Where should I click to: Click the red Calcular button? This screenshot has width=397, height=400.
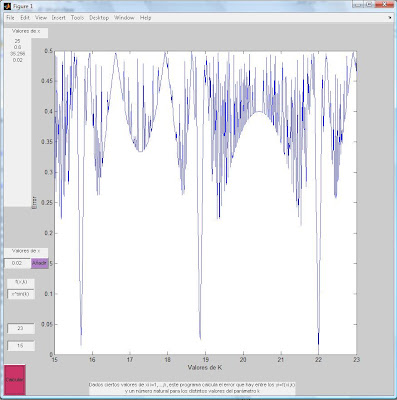15,380
